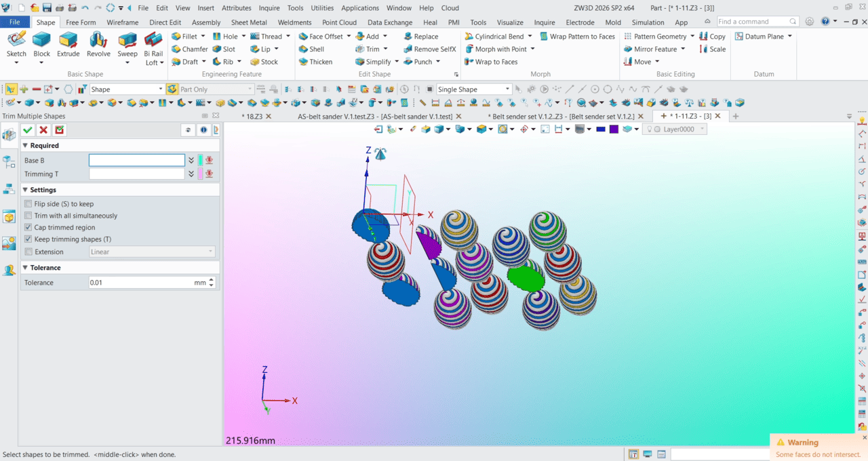
Task: Uncheck Cap trimmed region
Action: click(x=28, y=228)
